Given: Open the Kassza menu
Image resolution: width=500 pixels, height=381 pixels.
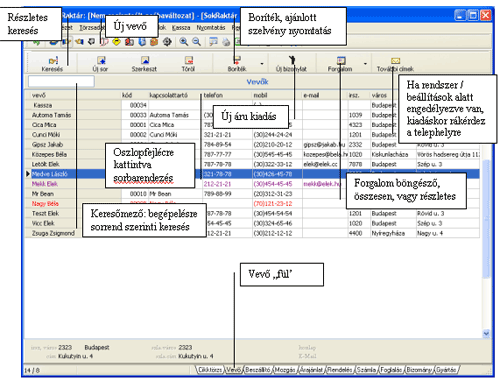Looking at the screenshot, I should click(x=181, y=28).
